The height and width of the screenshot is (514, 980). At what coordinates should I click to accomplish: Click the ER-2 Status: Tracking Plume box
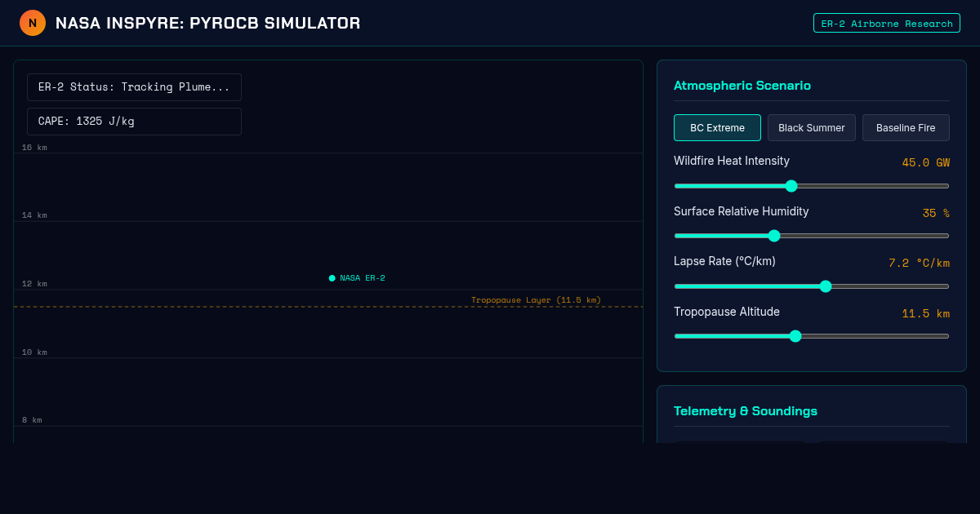coord(134,87)
